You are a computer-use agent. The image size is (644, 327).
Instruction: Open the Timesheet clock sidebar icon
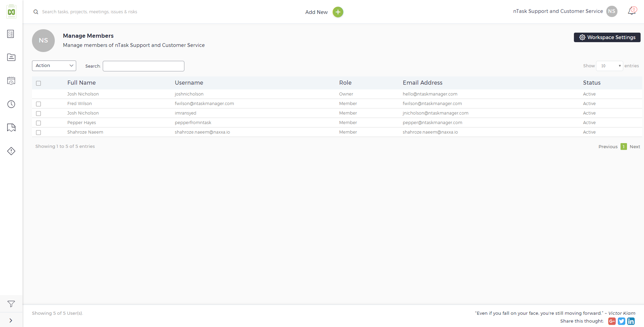(x=11, y=104)
